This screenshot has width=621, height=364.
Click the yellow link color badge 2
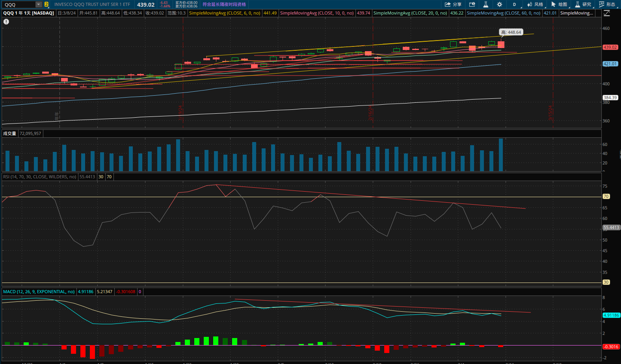click(x=46, y=5)
